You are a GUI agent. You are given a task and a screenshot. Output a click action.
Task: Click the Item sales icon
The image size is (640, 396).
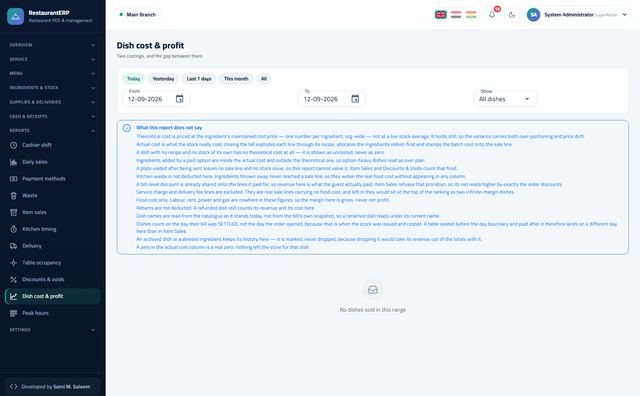tap(13, 212)
